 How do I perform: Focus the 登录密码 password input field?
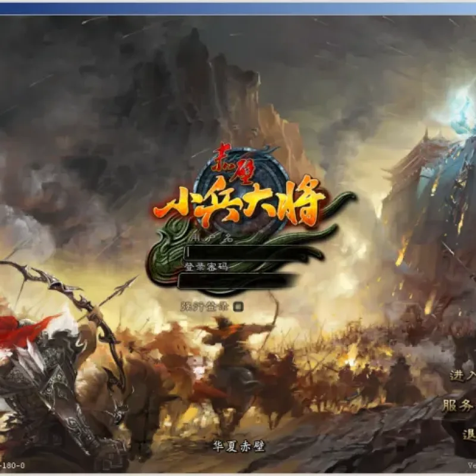click(x=237, y=281)
